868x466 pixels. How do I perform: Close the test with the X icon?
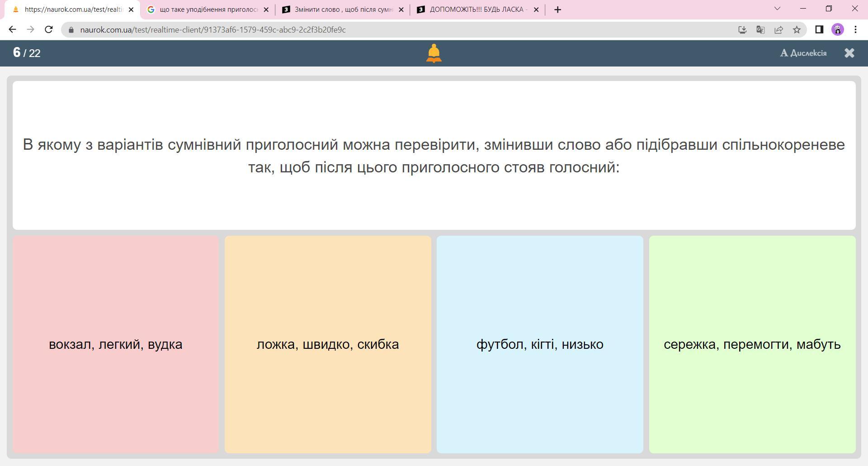[849, 53]
